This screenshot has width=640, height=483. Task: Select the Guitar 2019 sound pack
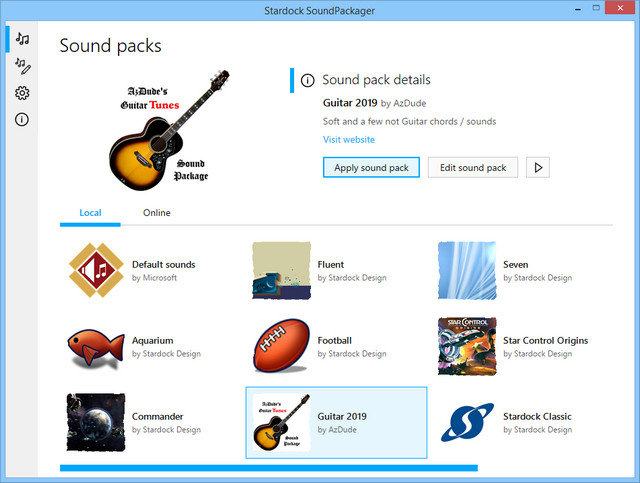click(x=336, y=422)
